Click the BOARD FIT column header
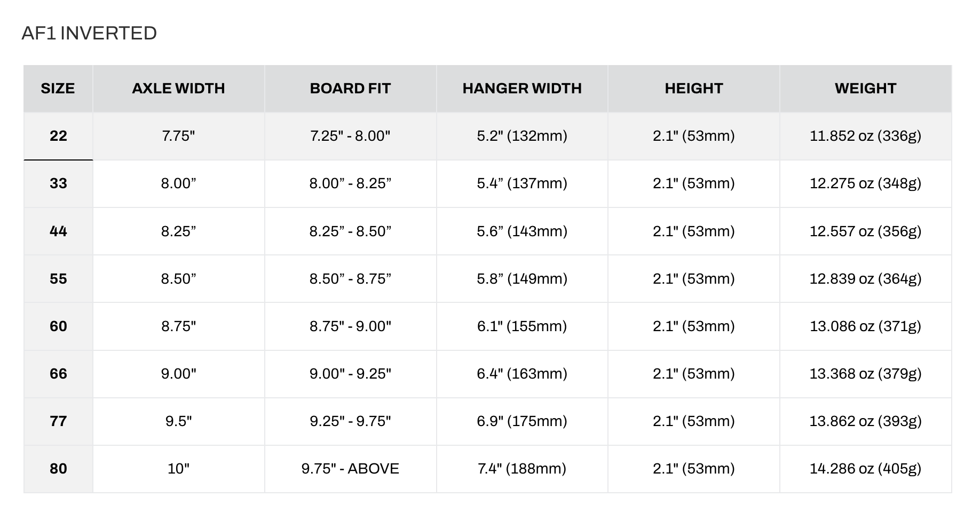980x513 pixels. (351, 89)
